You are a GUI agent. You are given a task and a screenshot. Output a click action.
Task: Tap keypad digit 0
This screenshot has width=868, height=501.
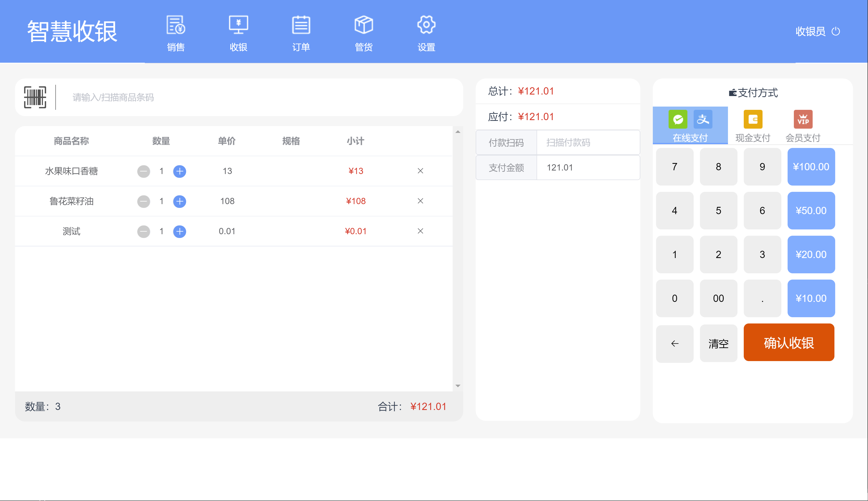pyautogui.click(x=674, y=298)
